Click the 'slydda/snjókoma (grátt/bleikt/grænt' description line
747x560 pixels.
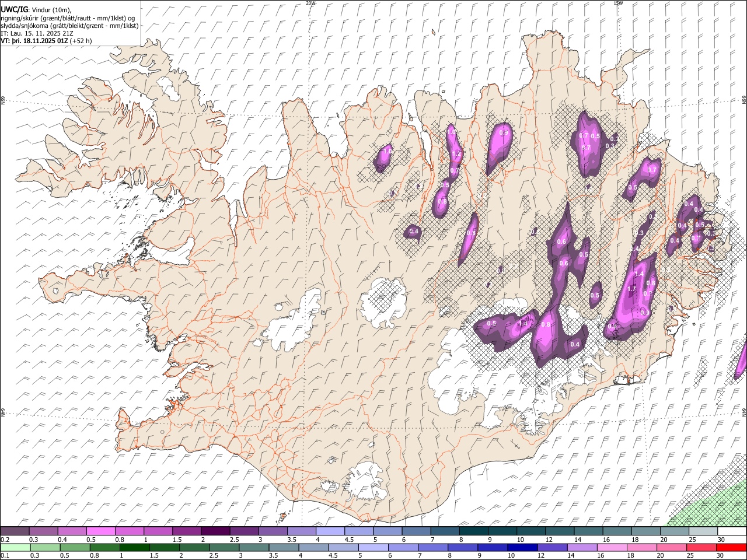coord(69,26)
